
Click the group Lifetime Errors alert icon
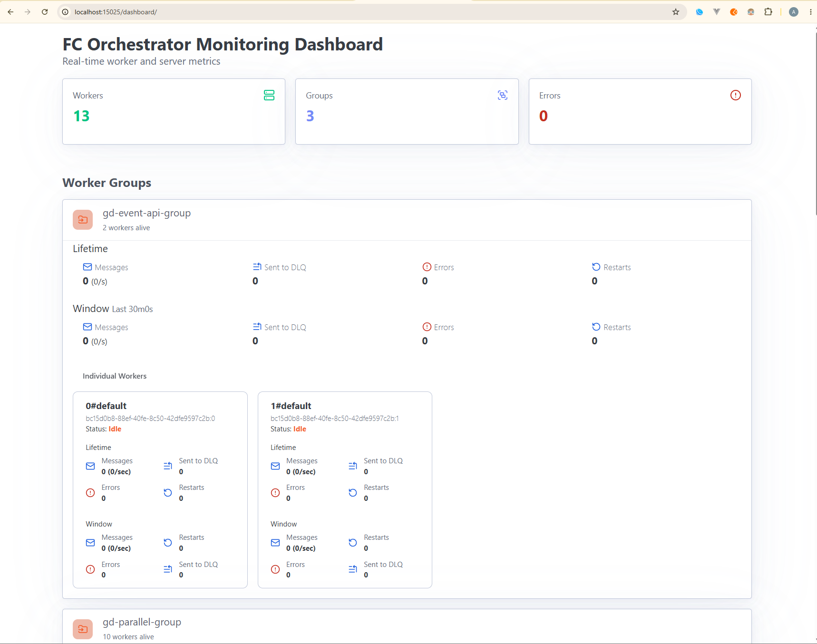point(427,267)
